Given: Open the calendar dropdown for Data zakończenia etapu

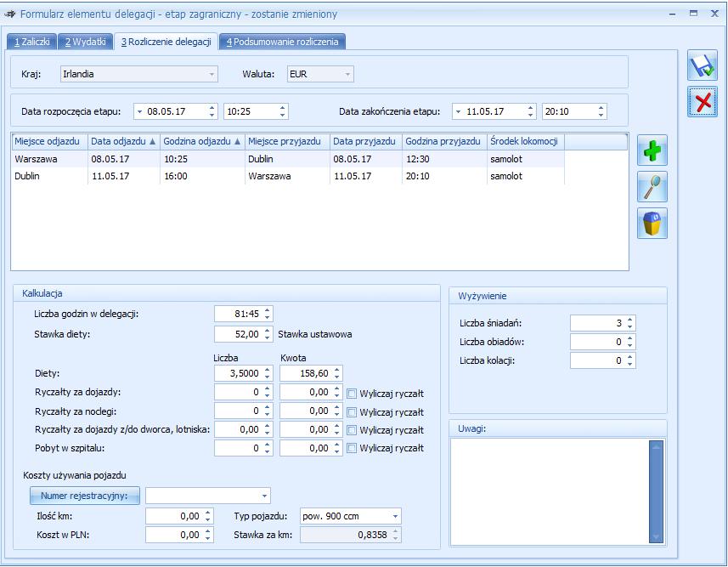Looking at the screenshot, I should 458,111.
